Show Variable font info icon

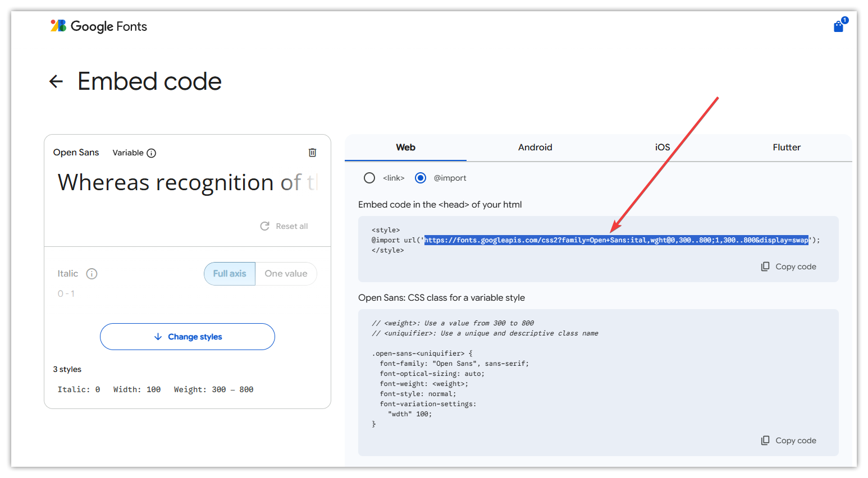[151, 153]
